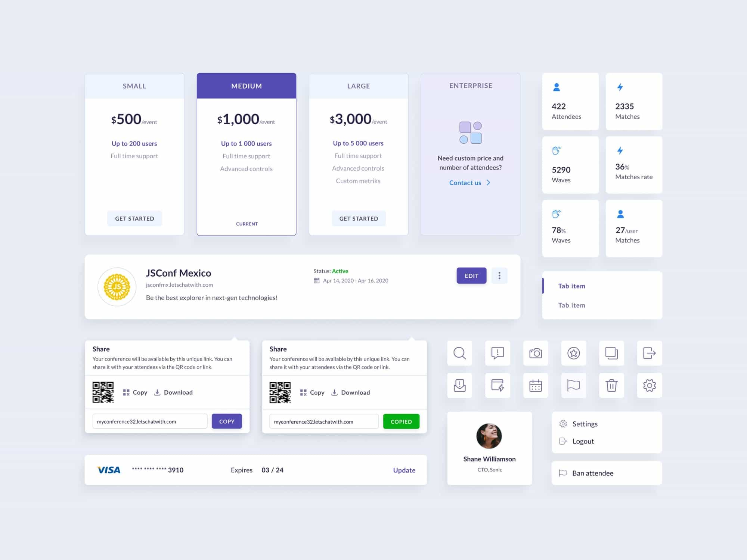747x560 pixels.
Task: Click three-dot overflow menu on JSConf Mexico
Action: pyautogui.click(x=499, y=275)
